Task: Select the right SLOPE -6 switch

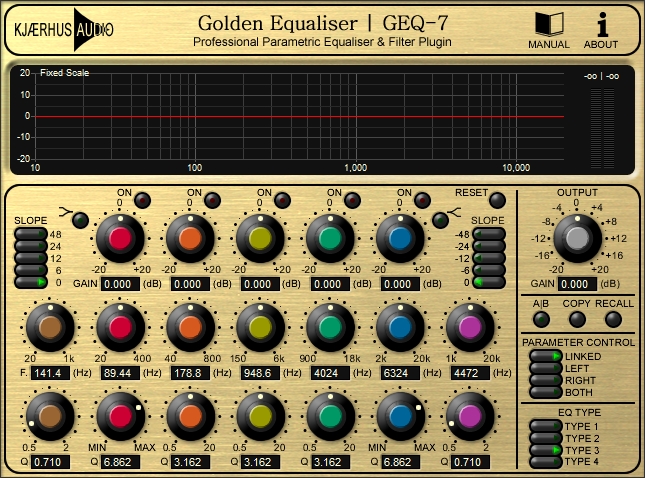Action: pos(489,270)
